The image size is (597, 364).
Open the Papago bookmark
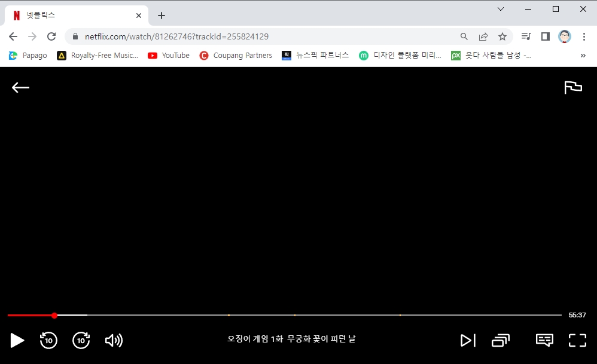pos(28,56)
